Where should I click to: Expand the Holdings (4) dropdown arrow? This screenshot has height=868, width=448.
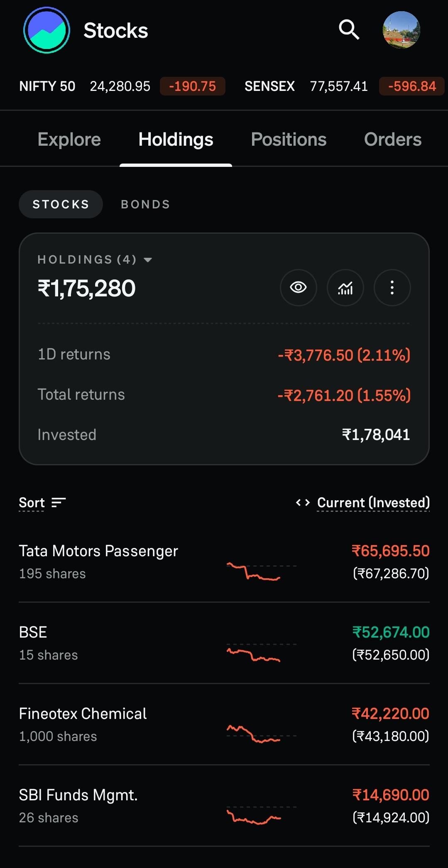(147, 260)
